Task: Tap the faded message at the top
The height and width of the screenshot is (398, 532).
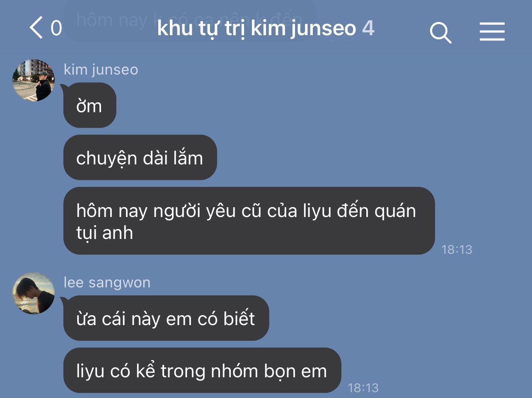Action: pos(190,20)
